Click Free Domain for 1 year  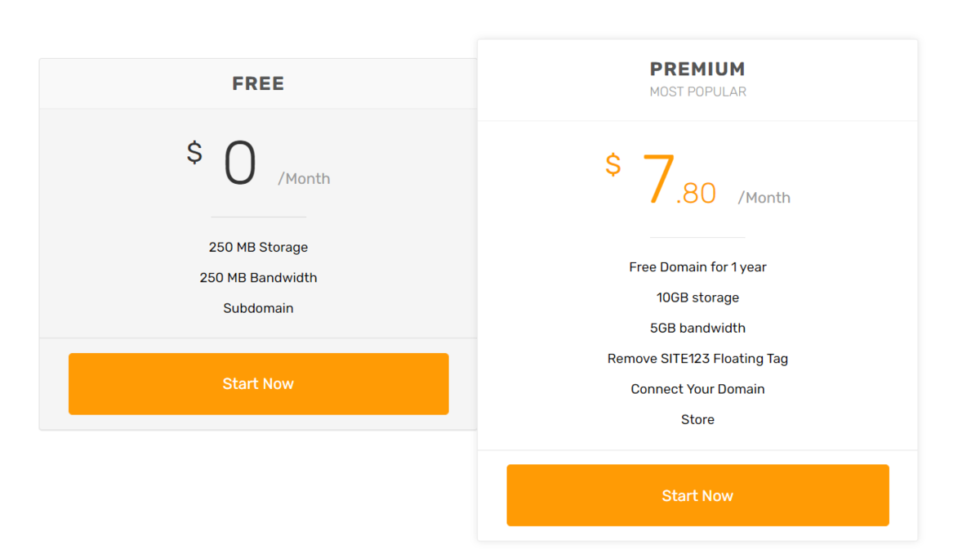697,266
